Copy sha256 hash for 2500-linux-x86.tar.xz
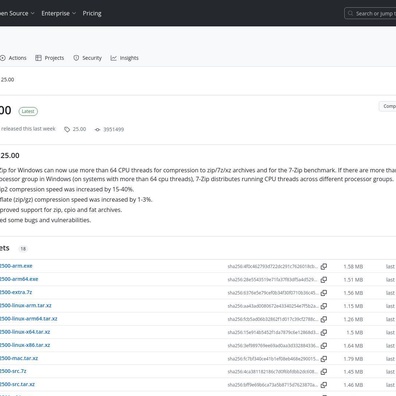This screenshot has height=396, width=396. tap(324, 346)
